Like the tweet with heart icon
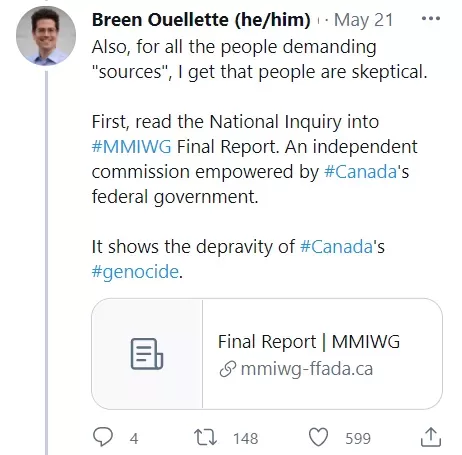Screen dimensions: 462x455 point(318,437)
